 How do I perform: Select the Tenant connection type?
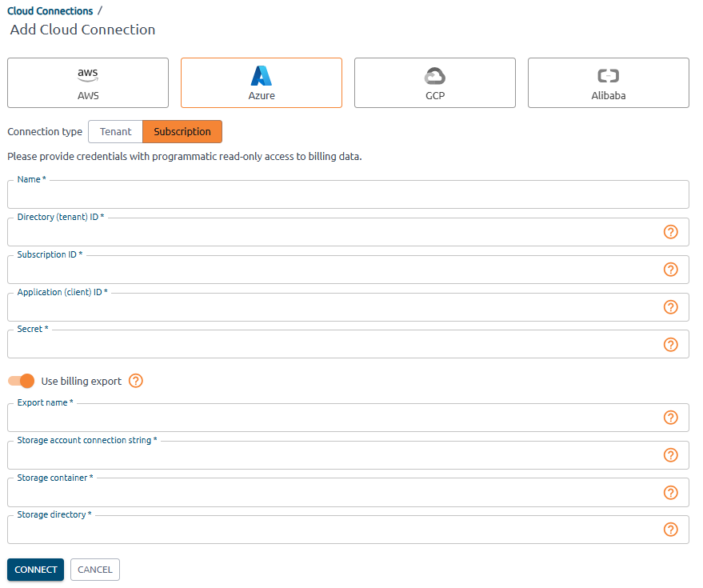pos(115,131)
